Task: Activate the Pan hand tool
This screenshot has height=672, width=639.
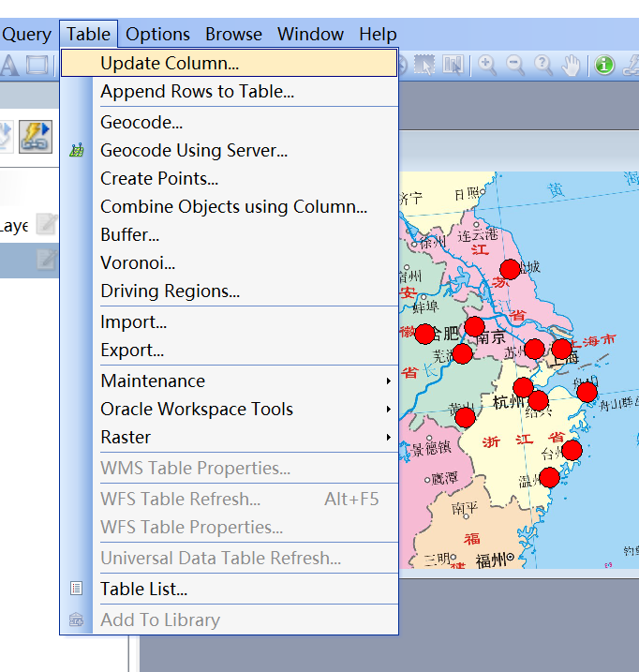Action: [571, 65]
